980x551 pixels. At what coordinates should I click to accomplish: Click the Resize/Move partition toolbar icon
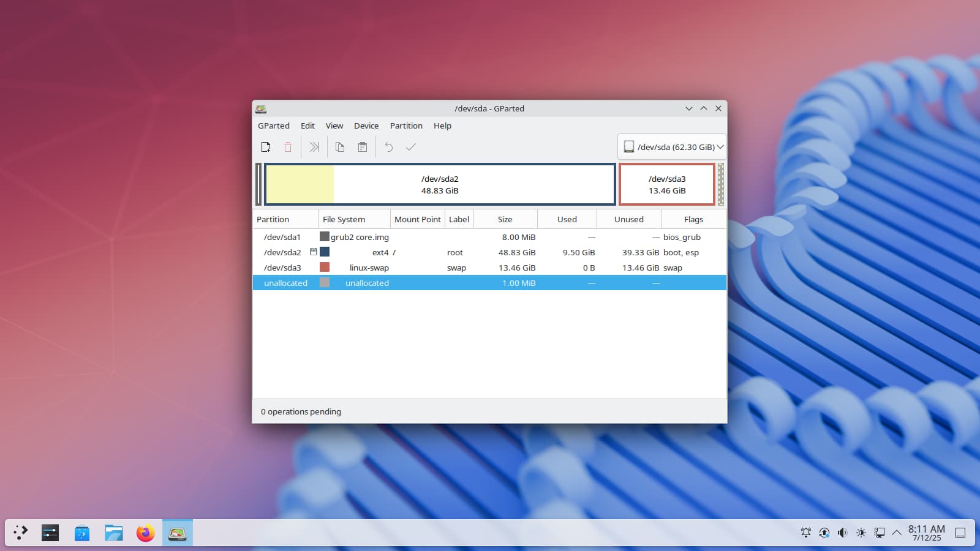point(314,147)
